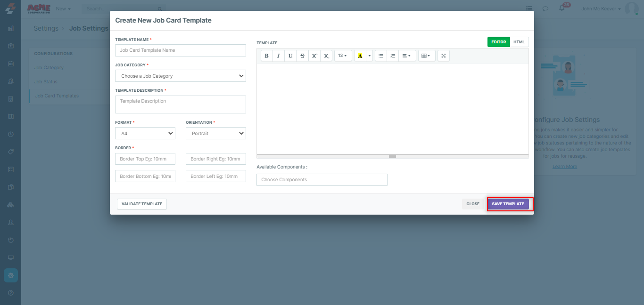Click the Save Template button

point(508,204)
